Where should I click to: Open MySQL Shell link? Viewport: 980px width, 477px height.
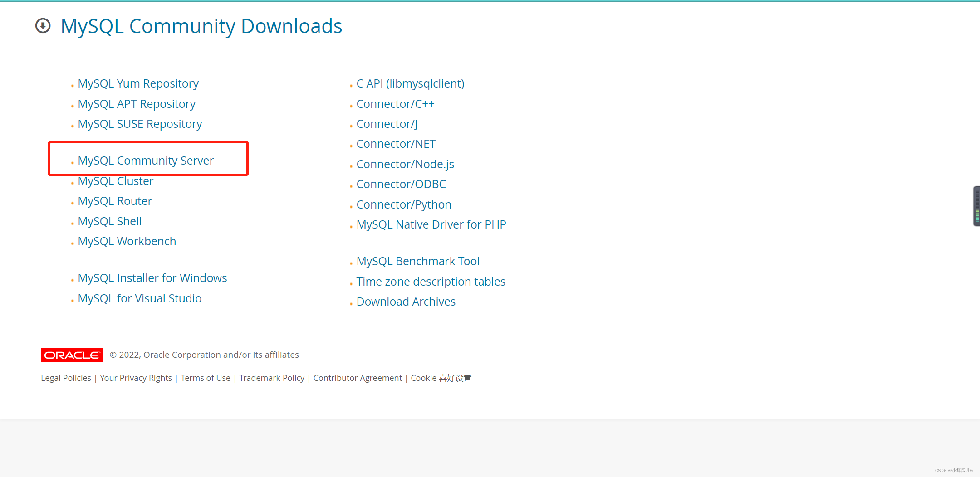(110, 222)
